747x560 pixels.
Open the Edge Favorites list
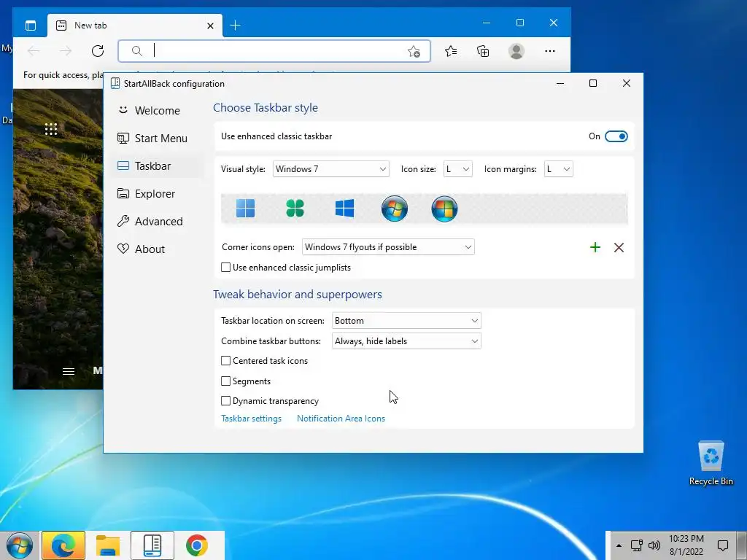pos(451,51)
